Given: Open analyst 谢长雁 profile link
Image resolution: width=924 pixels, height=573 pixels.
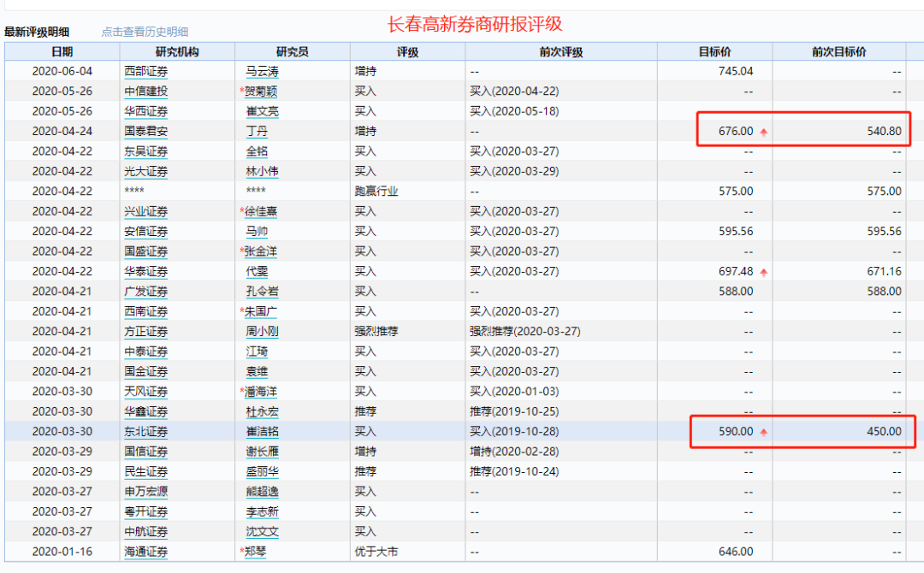Looking at the screenshot, I should click(263, 452).
